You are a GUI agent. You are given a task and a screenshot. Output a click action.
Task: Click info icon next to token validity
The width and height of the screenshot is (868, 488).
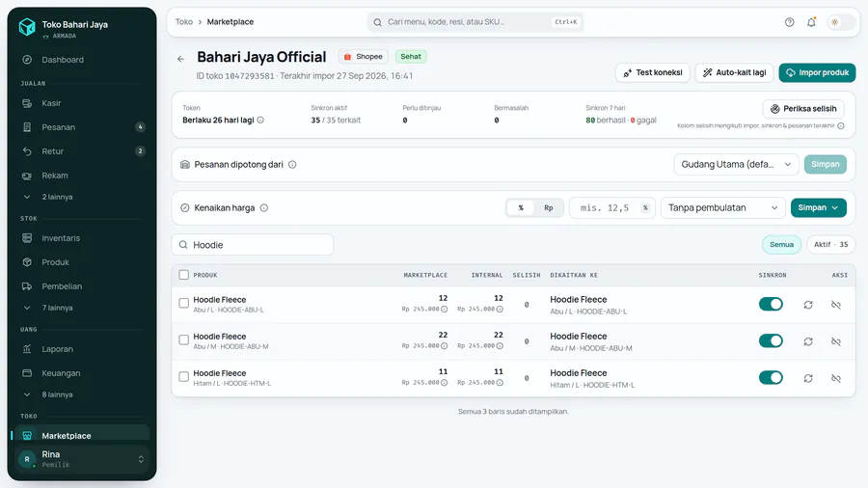260,120
